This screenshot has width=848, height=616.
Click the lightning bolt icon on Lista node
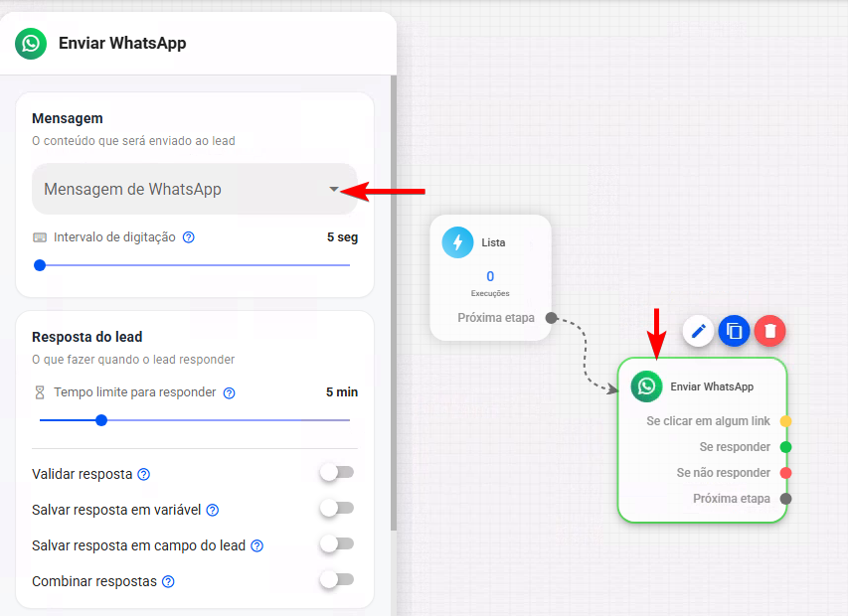tap(457, 242)
